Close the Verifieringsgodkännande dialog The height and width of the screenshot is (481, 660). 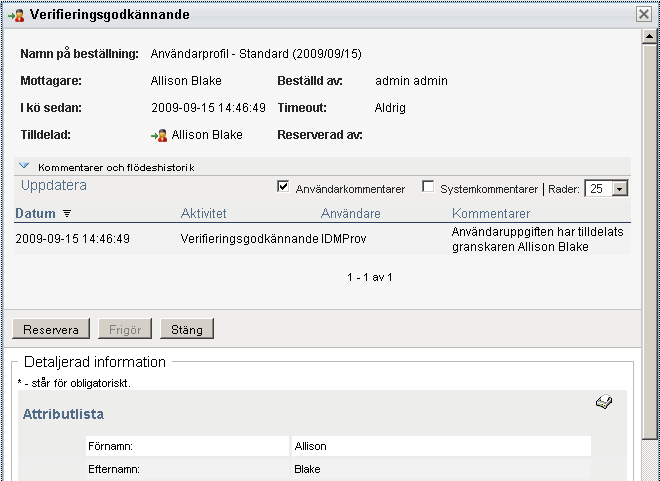[644, 14]
